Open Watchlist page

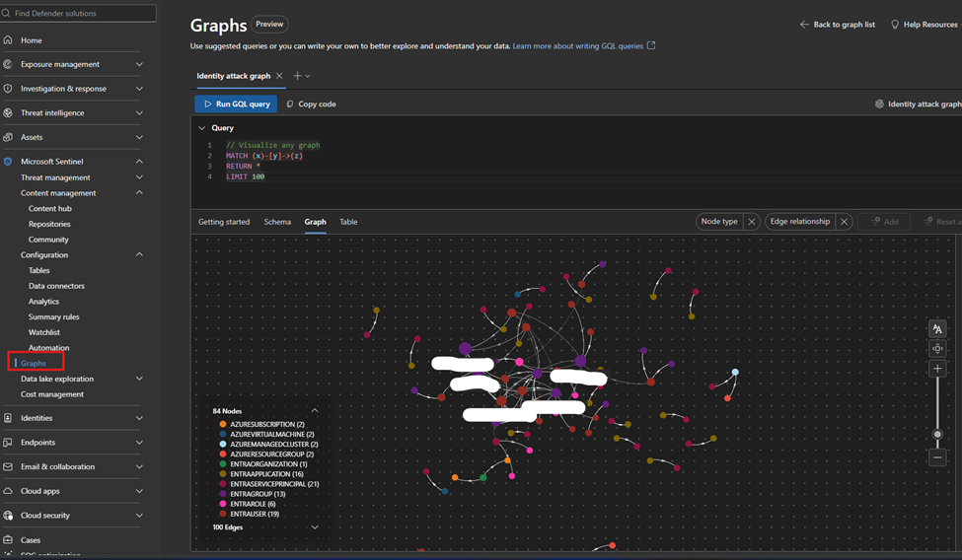(44, 332)
